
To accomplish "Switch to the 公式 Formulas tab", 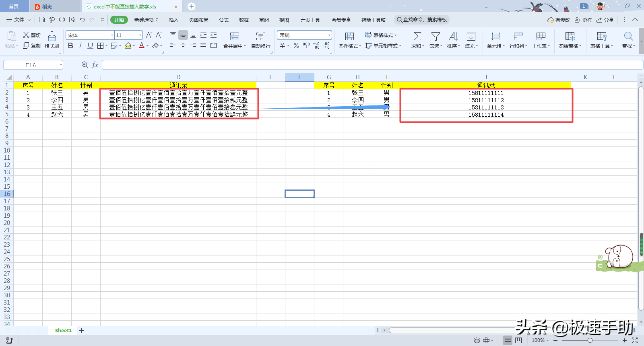I will click(x=224, y=20).
